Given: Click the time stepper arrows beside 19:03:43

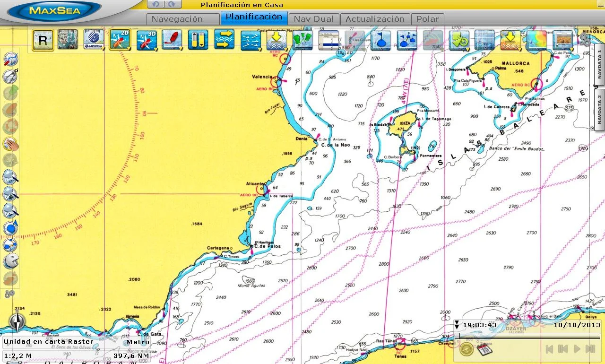Looking at the screenshot, I should pos(457,325).
